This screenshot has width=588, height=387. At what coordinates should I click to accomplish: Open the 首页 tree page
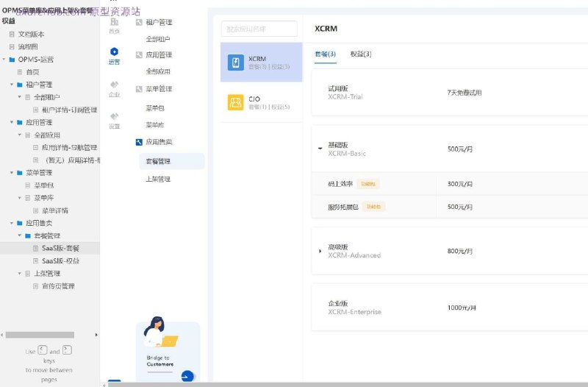point(32,72)
